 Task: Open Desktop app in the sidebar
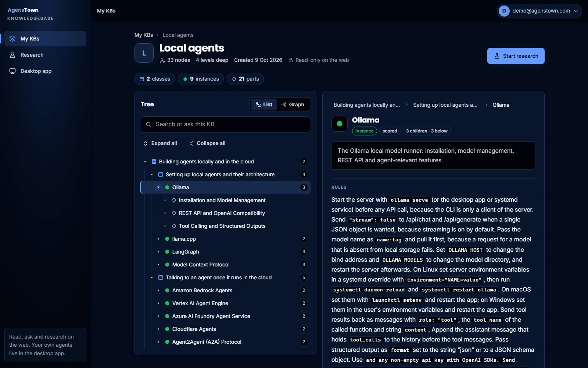click(45, 71)
